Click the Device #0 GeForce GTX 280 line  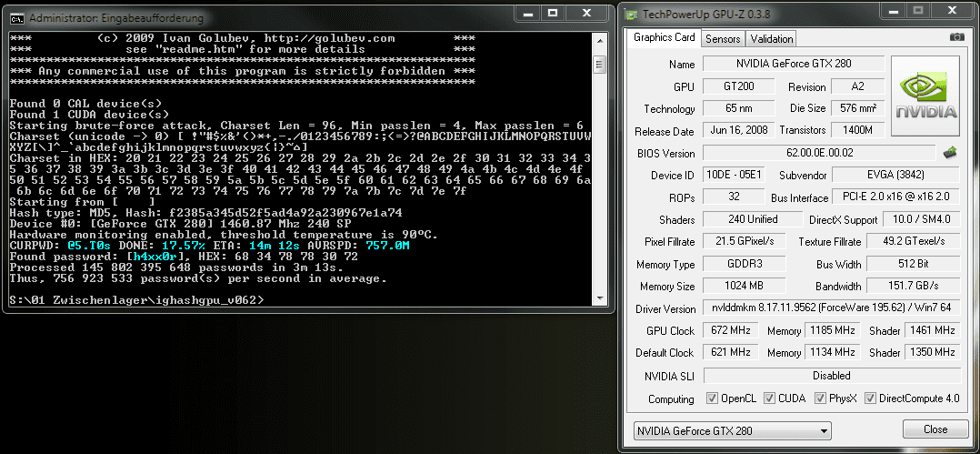click(181, 223)
